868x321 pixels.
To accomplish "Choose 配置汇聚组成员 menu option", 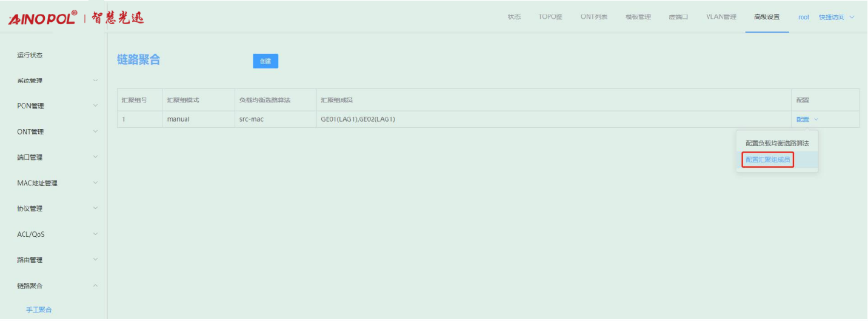I will pyautogui.click(x=768, y=160).
